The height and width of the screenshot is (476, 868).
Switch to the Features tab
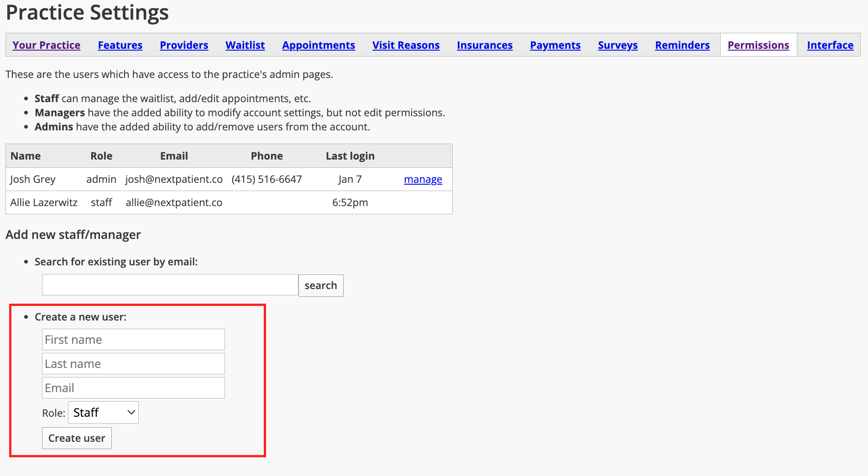coord(120,45)
